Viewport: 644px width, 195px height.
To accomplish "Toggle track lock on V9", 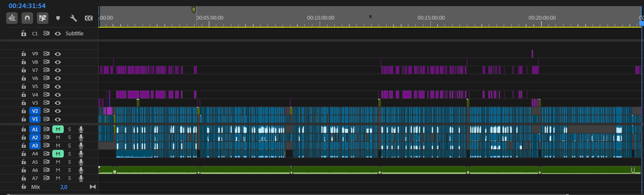I will (23, 54).
